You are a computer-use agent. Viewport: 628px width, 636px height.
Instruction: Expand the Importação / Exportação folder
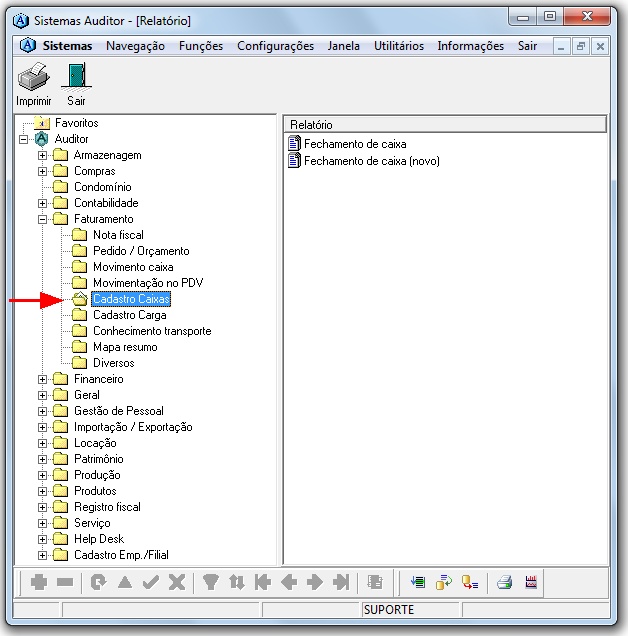tap(42, 427)
